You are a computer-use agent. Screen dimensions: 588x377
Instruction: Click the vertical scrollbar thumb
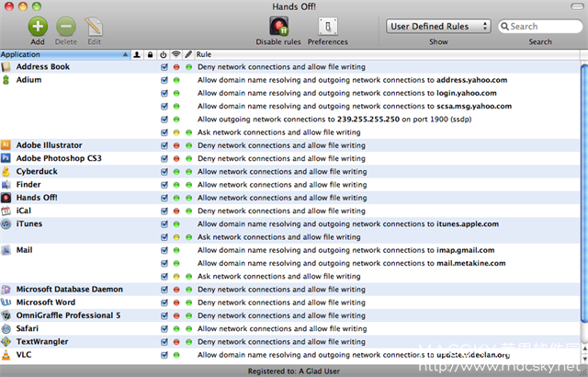[x=584, y=193]
